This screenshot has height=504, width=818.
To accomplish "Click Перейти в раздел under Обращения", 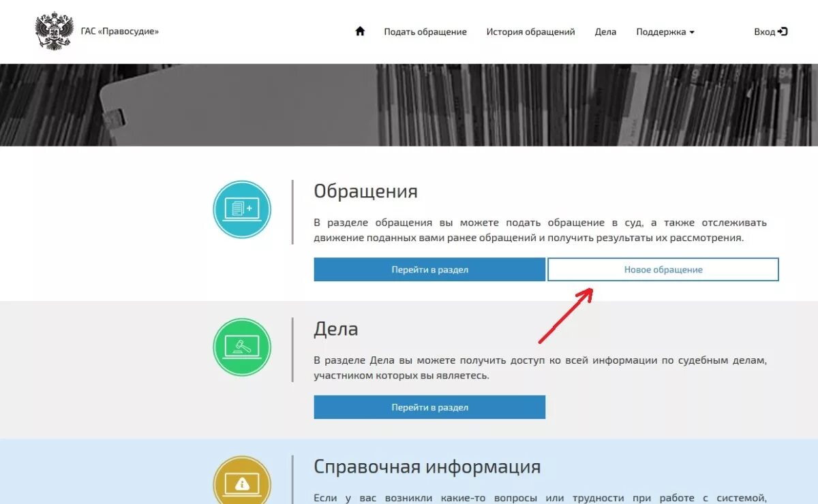I will pyautogui.click(x=429, y=269).
